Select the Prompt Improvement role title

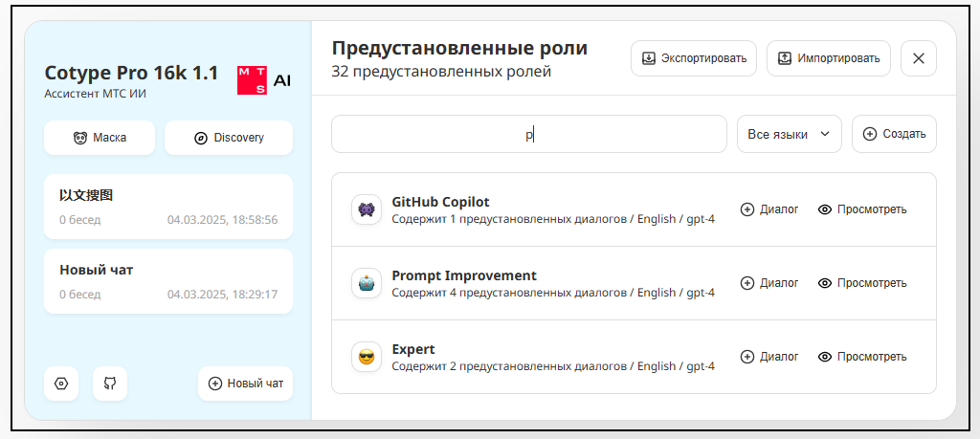464,275
